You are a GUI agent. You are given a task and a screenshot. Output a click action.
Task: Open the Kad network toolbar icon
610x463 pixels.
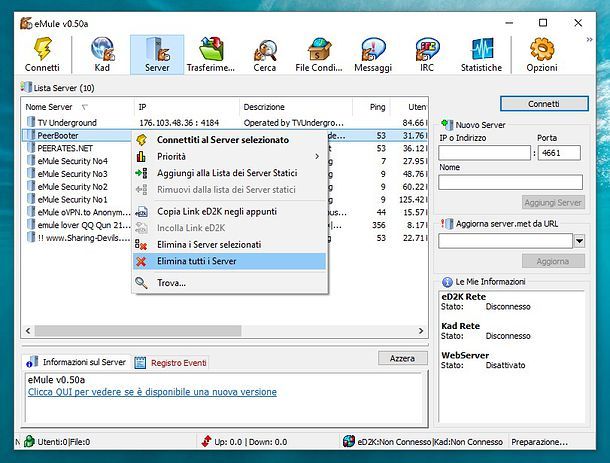[102, 49]
